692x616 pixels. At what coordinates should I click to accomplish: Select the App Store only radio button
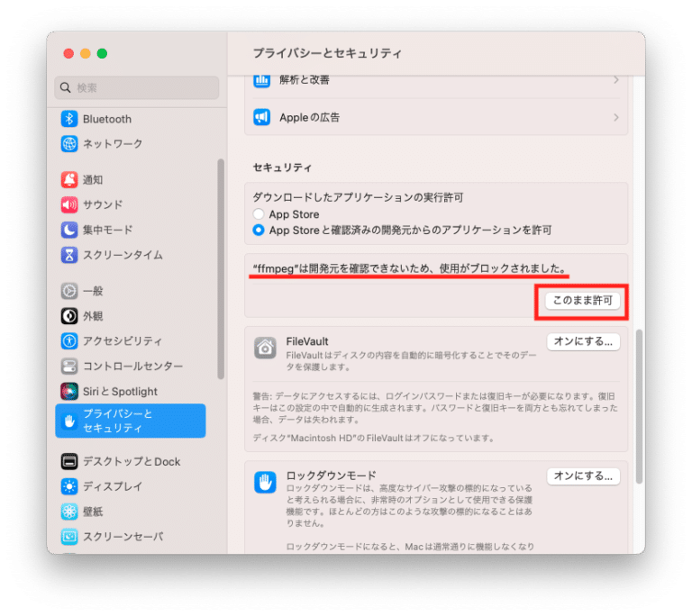[x=259, y=214]
